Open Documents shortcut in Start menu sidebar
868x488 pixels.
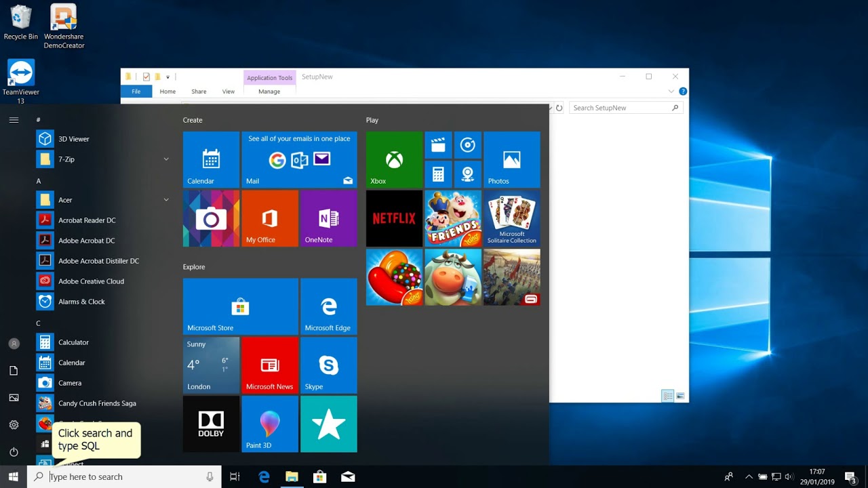click(14, 371)
